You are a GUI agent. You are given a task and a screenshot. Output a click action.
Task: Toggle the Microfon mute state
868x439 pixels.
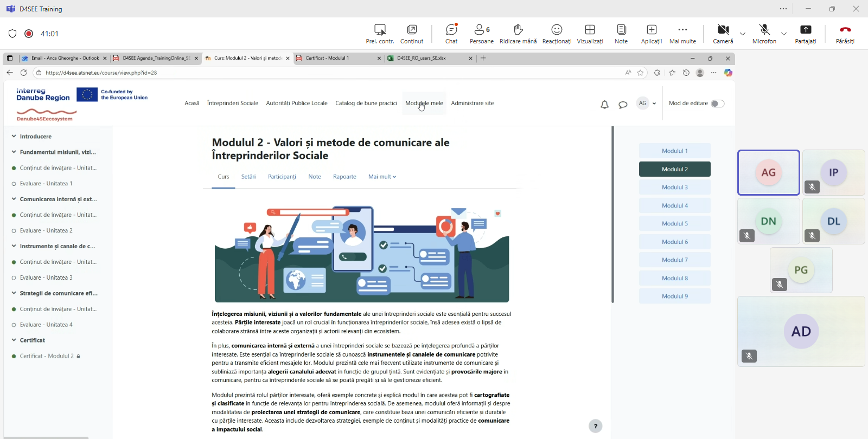[x=764, y=34]
